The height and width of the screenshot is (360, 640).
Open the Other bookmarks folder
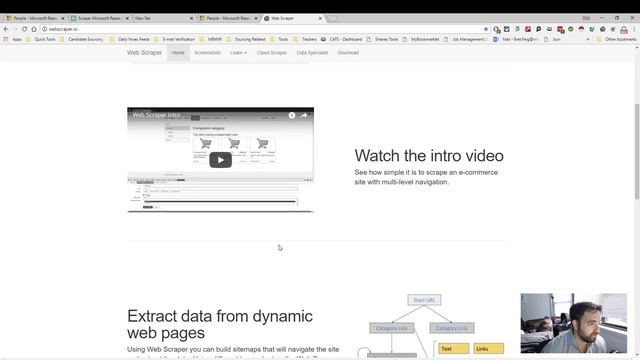616,40
